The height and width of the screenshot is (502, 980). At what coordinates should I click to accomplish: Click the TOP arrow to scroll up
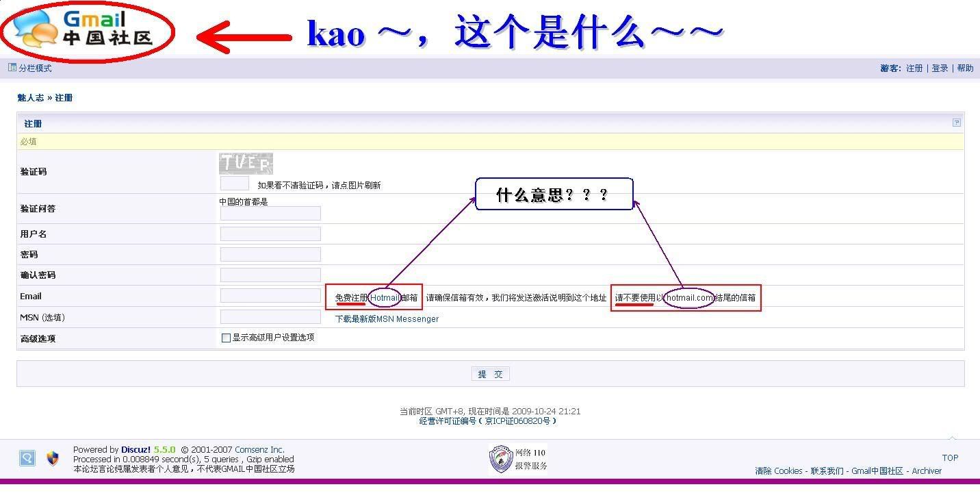tap(950, 457)
